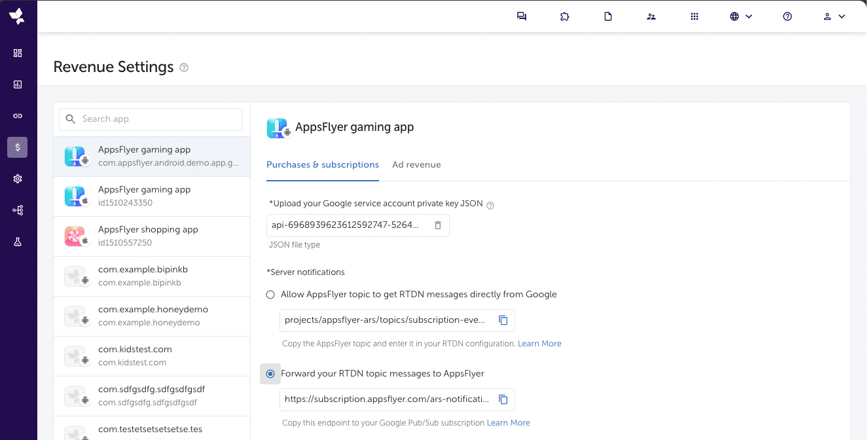Open the link management icon in sidebar
Image resolution: width=868 pixels, height=440 pixels.
point(18,116)
